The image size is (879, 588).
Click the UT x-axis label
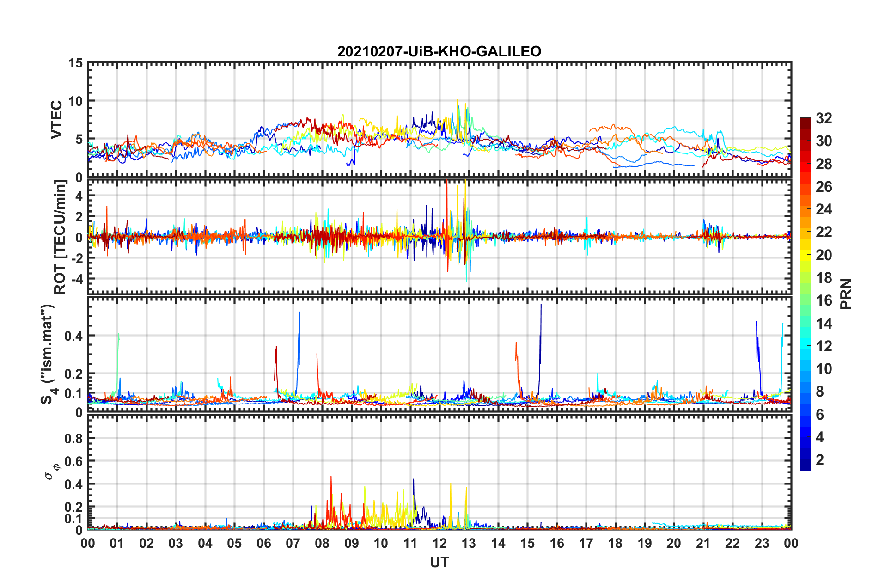pyautogui.click(x=439, y=562)
